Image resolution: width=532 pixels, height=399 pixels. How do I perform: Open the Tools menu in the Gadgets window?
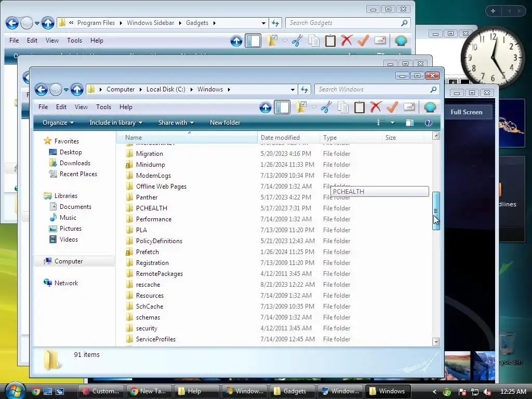point(74,41)
